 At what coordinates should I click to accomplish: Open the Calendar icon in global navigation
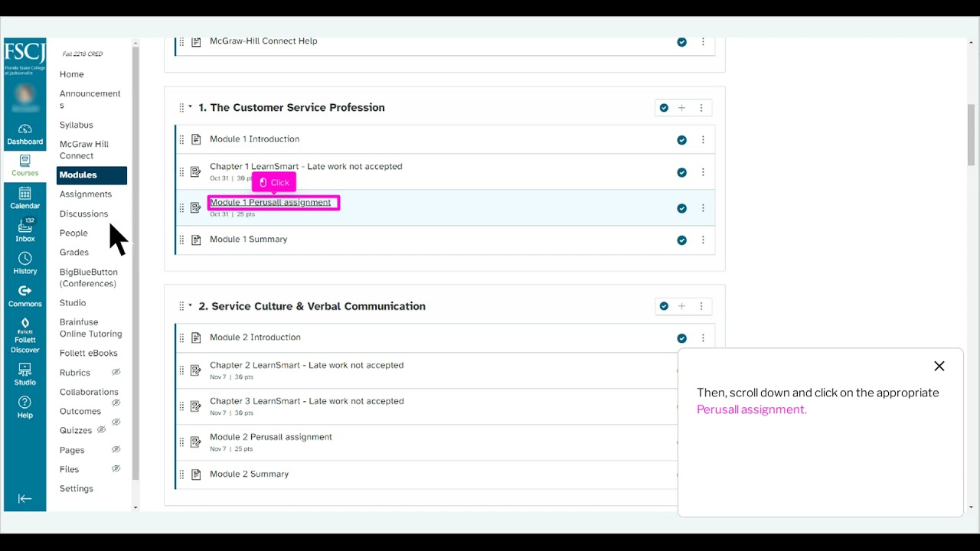(24, 198)
